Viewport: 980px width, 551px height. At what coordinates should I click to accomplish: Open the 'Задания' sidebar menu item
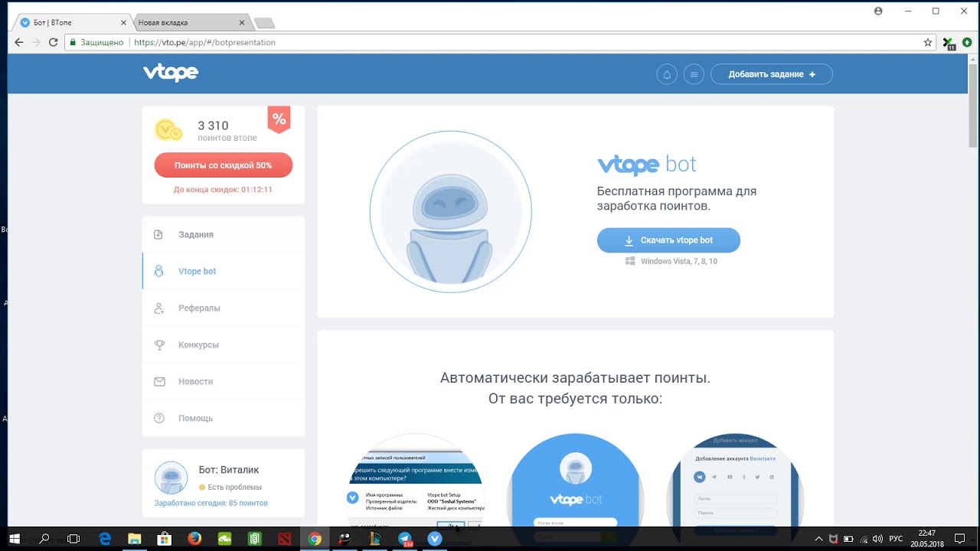click(224, 234)
